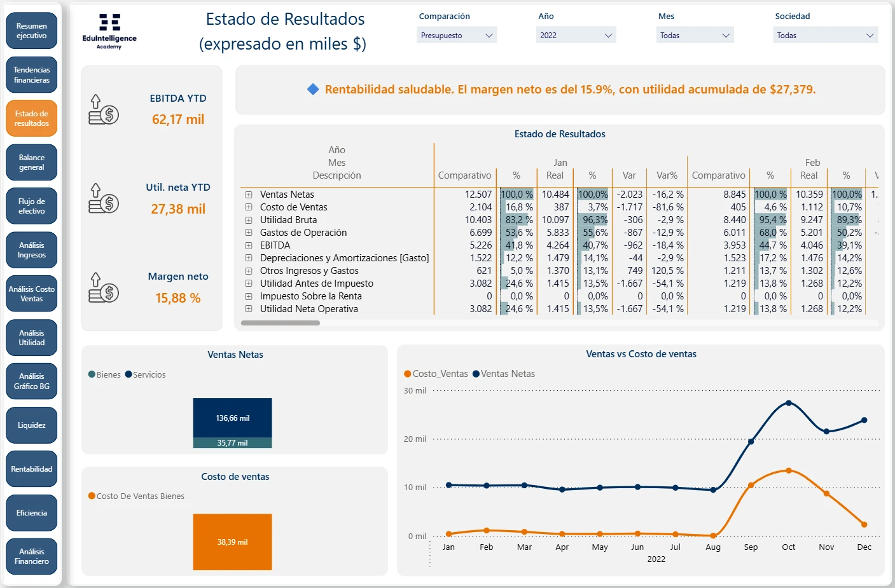Expand the Utilidad Bruta row

pyautogui.click(x=249, y=220)
